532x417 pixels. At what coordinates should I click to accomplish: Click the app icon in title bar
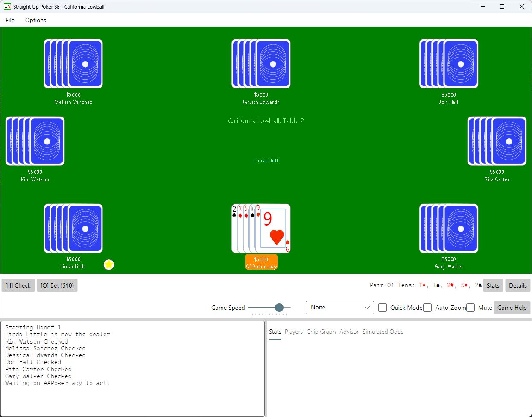click(7, 6)
